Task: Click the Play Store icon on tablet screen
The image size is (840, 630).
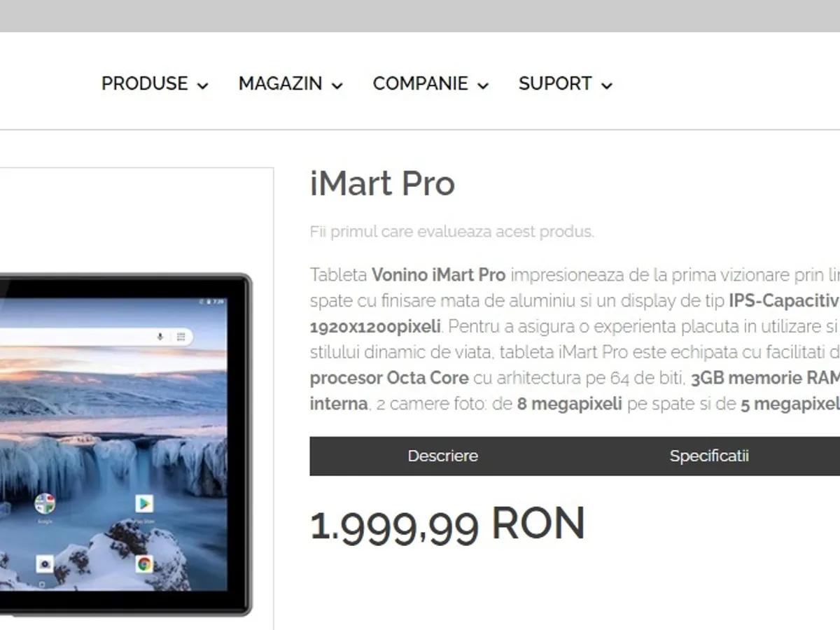Action: pyautogui.click(x=144, y=503)
